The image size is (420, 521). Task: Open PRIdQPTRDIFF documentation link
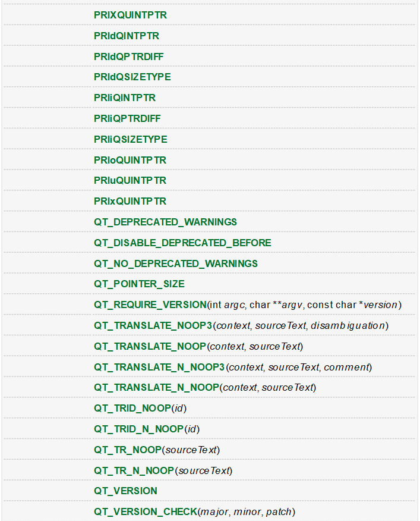(x=128, y=57)
